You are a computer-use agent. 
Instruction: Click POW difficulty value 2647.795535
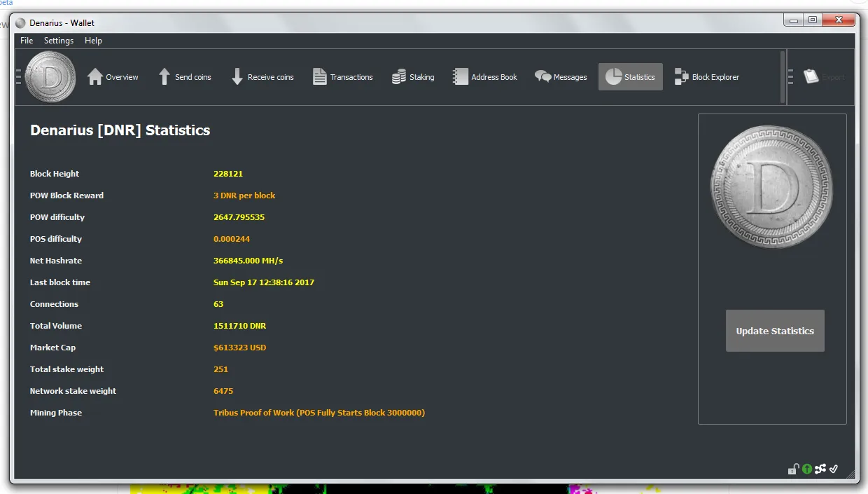pos(239,217)
